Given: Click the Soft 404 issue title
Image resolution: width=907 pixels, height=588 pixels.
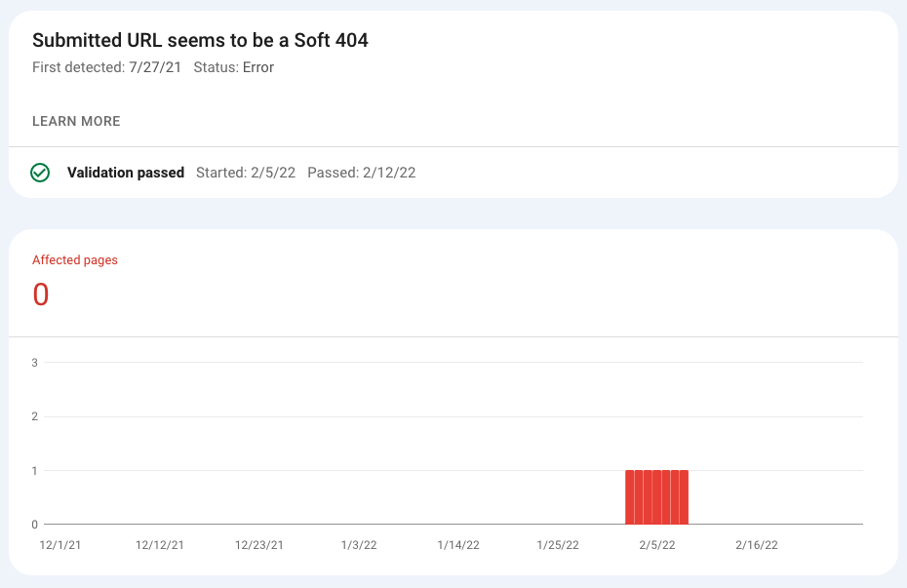Looking at the screenshot, I should click(200, 40).
